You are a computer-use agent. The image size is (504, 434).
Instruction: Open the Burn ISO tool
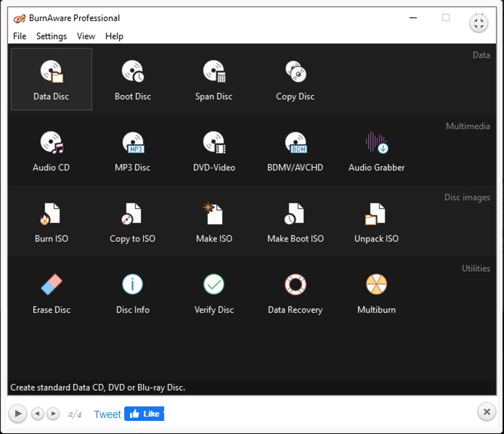[51, 222]
